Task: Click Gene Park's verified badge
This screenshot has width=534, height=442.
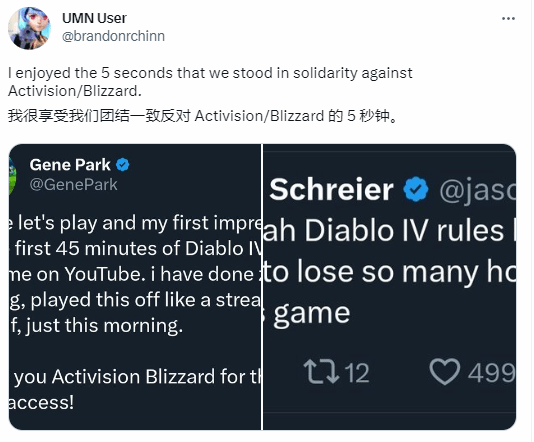Action: tap(123, 165)
